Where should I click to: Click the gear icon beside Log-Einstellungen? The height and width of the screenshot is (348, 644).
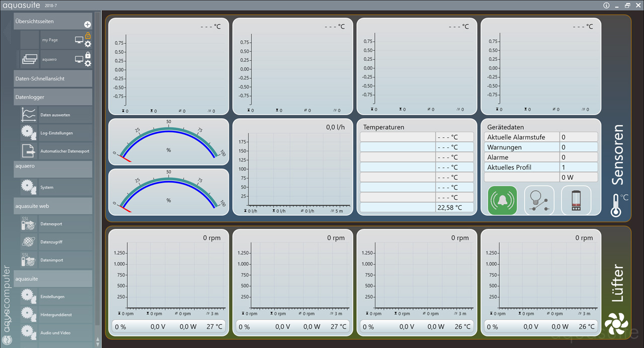coord(28,133)
